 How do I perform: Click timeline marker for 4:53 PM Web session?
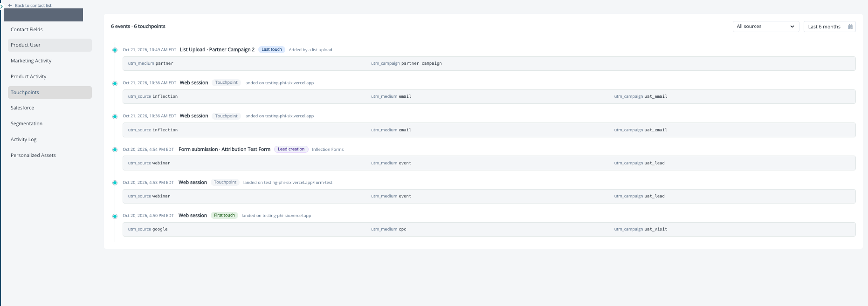(115, 183)
